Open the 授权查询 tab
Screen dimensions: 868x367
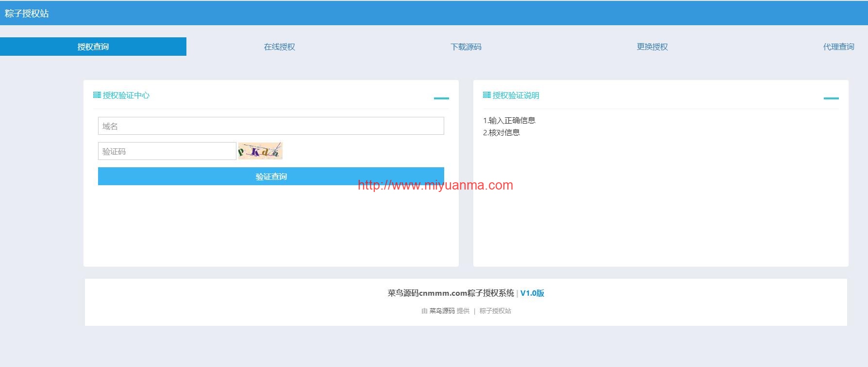(x=93, y=47)
